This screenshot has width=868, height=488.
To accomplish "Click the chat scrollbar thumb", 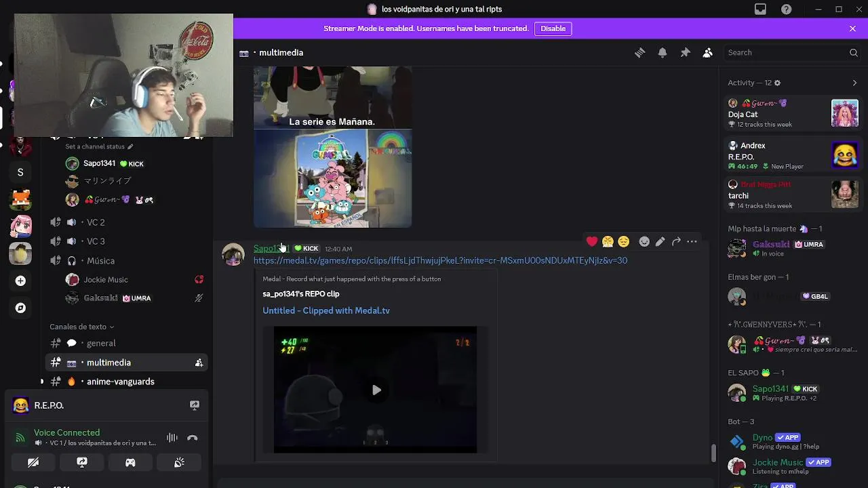I will pyautogui.click(x=713, y=453).
